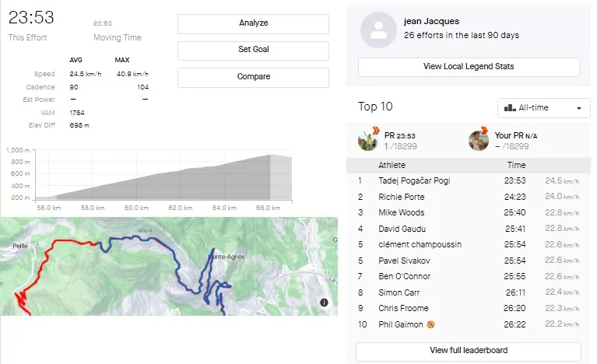Open View Local Legend Stats
This screenshot has width=597, height=364.
[x=469, y=67]
